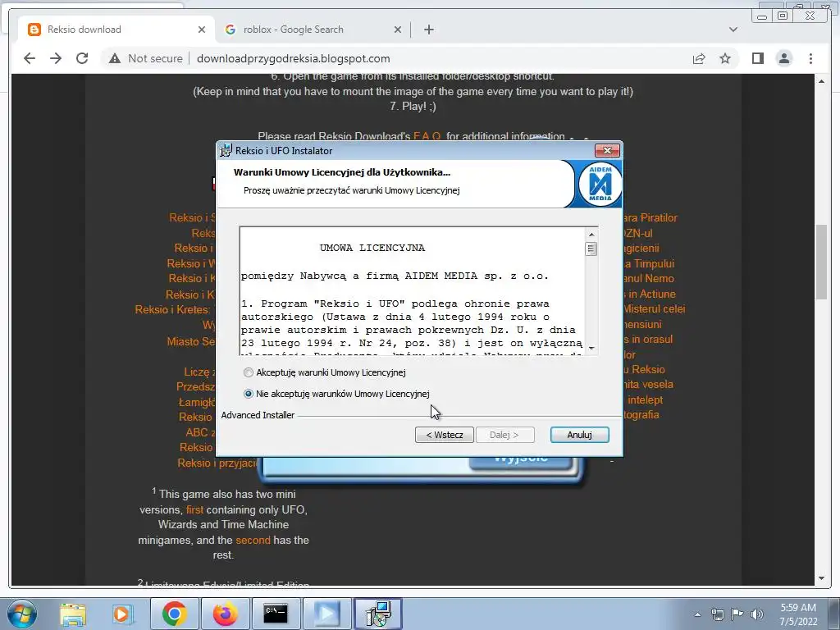
Task: Expand the tab search dropdown chevron
Action: point(733,30)
